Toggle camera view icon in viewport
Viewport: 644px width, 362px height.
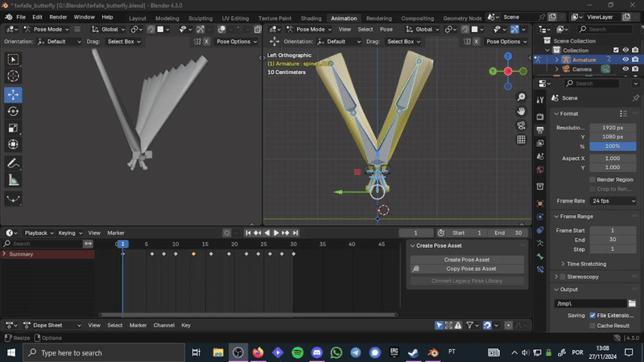coord(521,125)
